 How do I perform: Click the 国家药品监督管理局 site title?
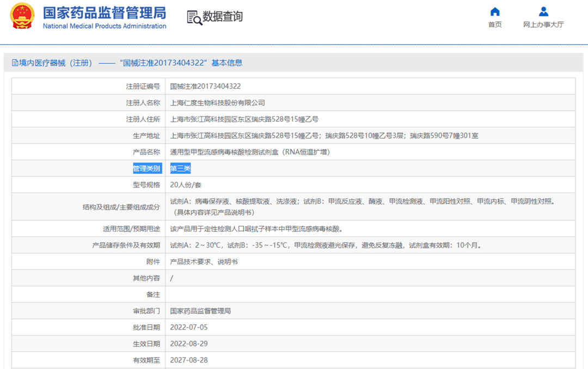pos(105,13)
